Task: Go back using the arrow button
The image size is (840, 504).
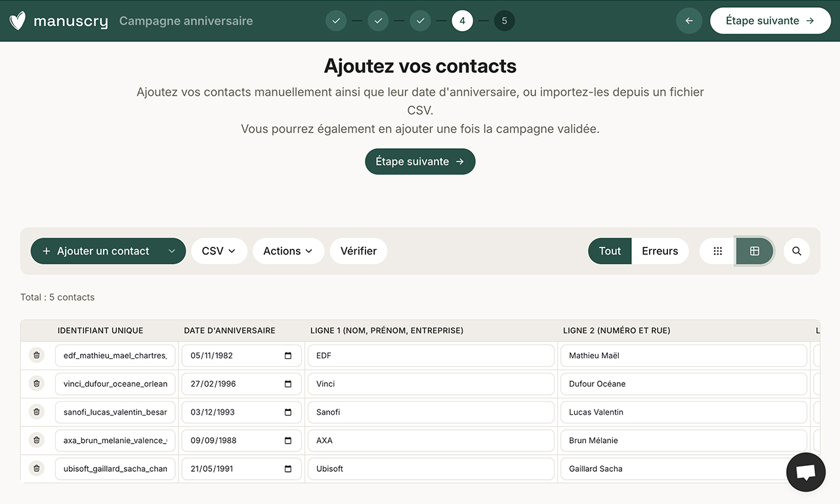Action: [689, 20]
